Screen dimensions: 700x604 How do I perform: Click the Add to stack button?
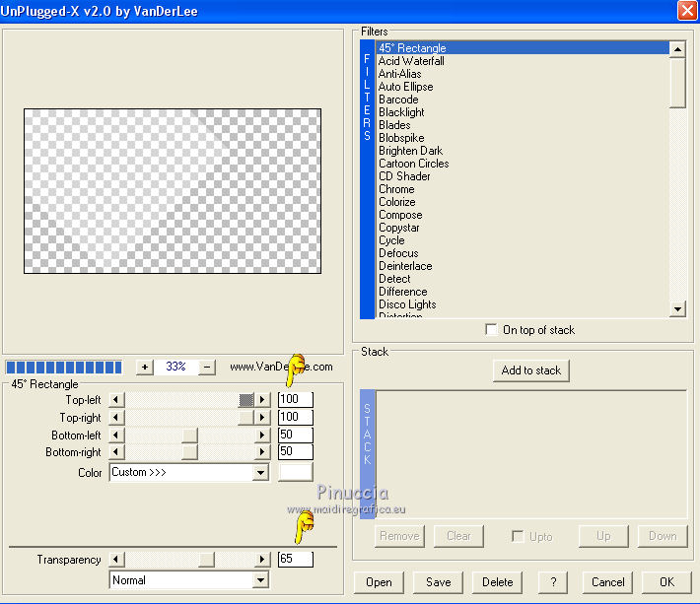pos(531,370)
